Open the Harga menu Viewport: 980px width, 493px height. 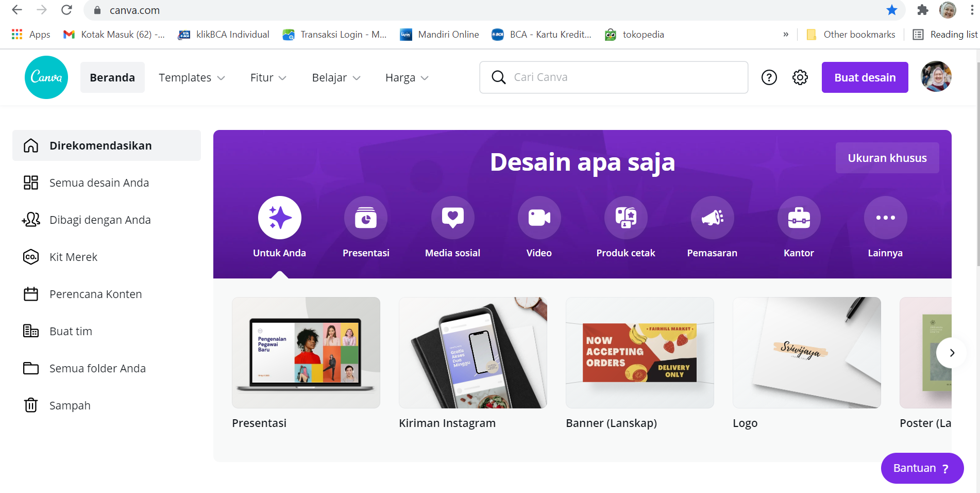[x=407, y=77]
